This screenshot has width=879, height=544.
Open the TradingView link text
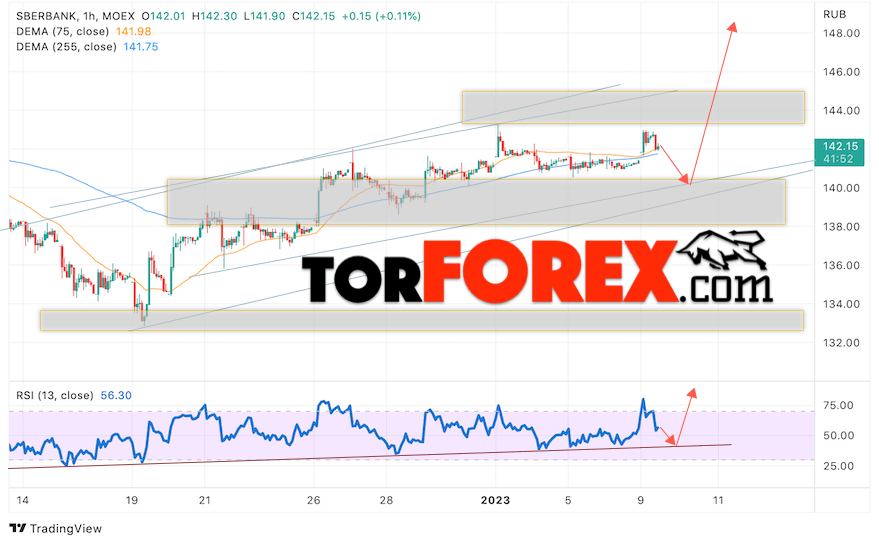pyautogui.click(x=66, y=528)
